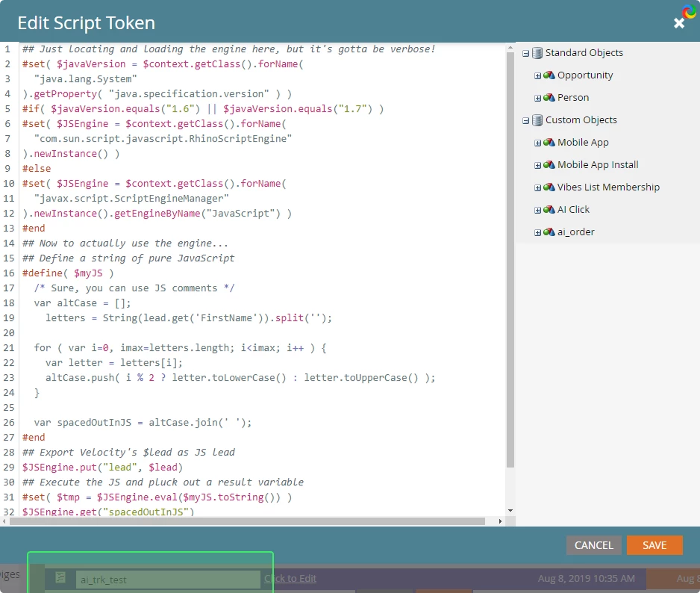Expand the Mobile App object node
The image size is (700, 593).
pyautogui.click(x=538, y=143)
